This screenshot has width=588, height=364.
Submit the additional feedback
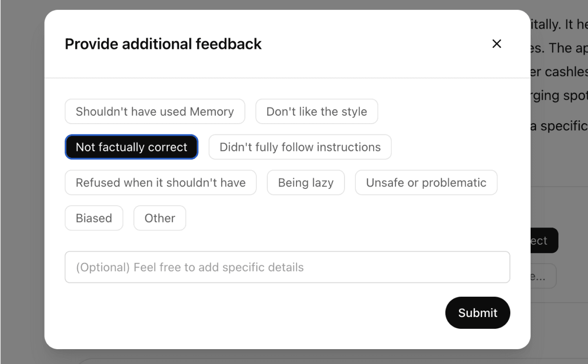click(x=478, y=313)
